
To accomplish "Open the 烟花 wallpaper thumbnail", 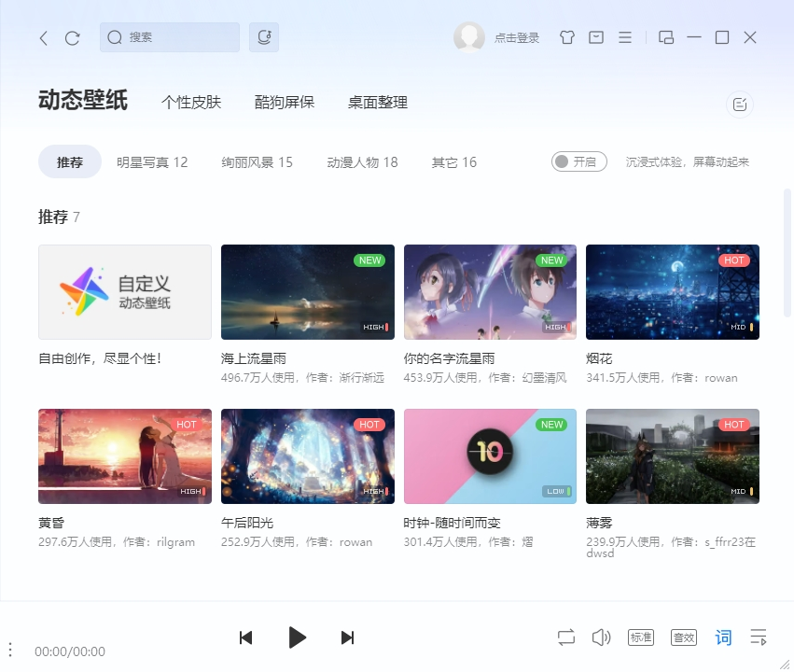I will click(x=673, y=291).
